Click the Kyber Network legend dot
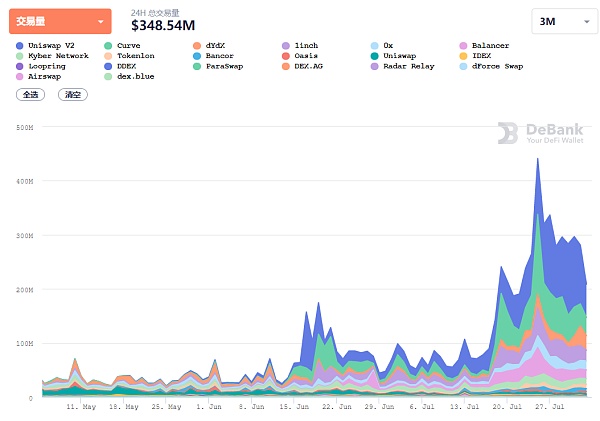 pyautogui.click(x=21, y=56)
